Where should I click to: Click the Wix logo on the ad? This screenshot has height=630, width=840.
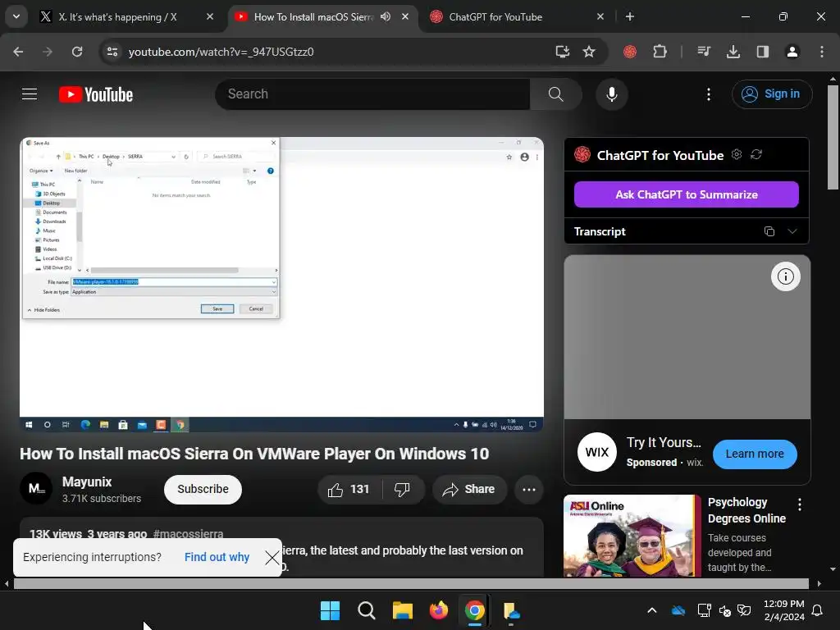[x=597, y=452]
